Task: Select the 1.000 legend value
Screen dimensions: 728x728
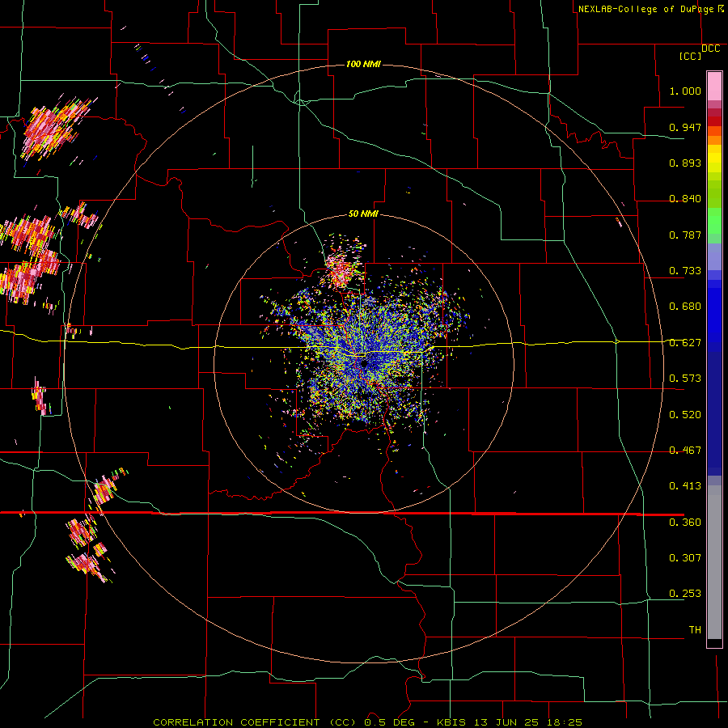Action: tap(685, 91)
